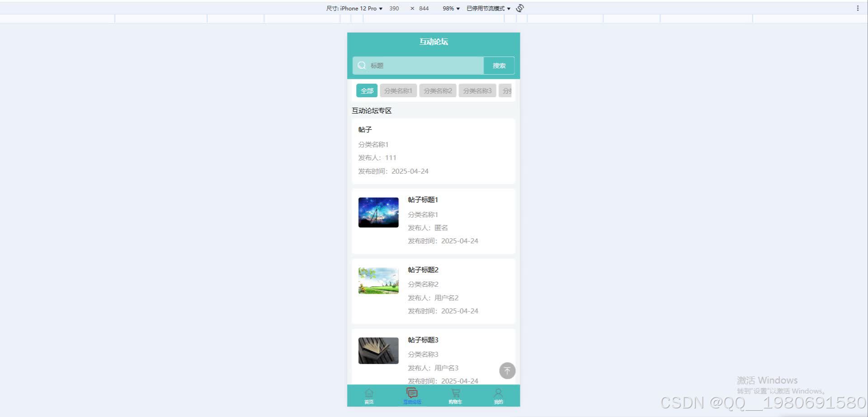Select the 全部 category filter chip

(367, 90)
